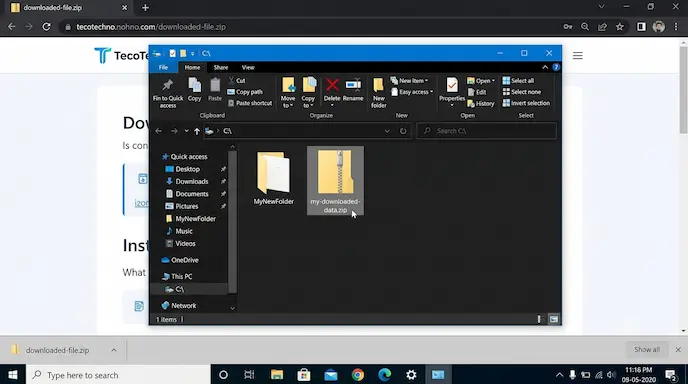The height and width of the screenshot is (384, 688).
Task: Click Edit in the Open group
Action: pos(477,92)
